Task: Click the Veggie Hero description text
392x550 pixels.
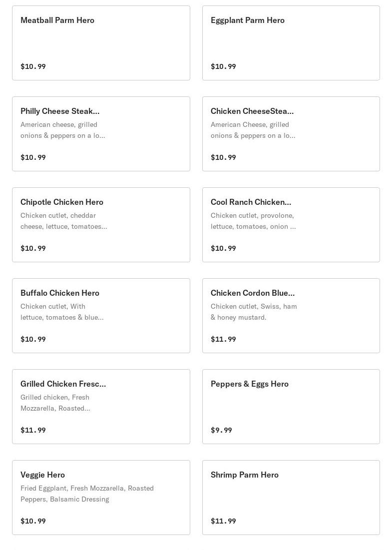Action: (x=87, y=494)
